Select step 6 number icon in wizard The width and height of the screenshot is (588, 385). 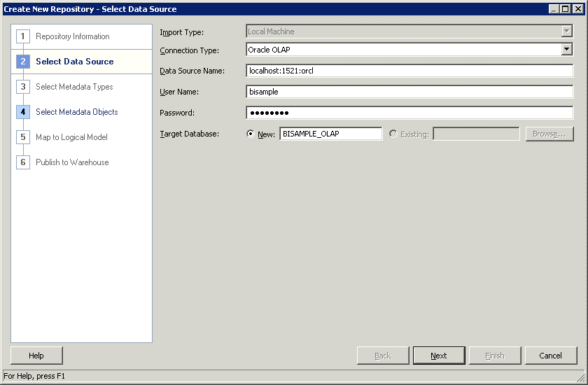(x=23, y=162)
